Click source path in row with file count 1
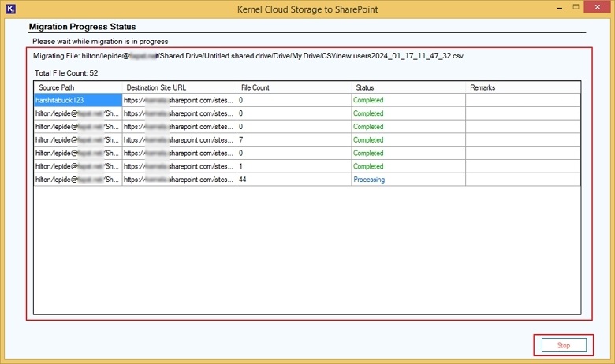 click(x=77, y=166)
